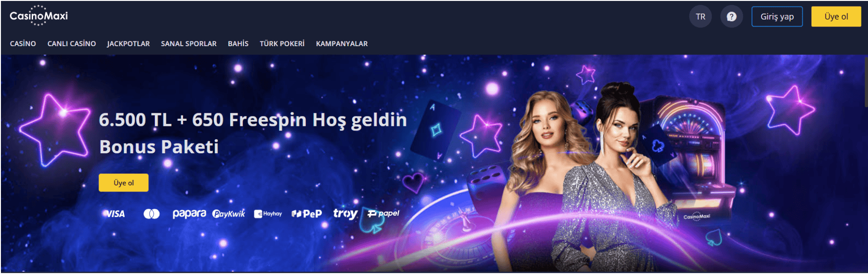Click the Hayhay payment logo
868x274 pixels.
[x=268, y=214]
